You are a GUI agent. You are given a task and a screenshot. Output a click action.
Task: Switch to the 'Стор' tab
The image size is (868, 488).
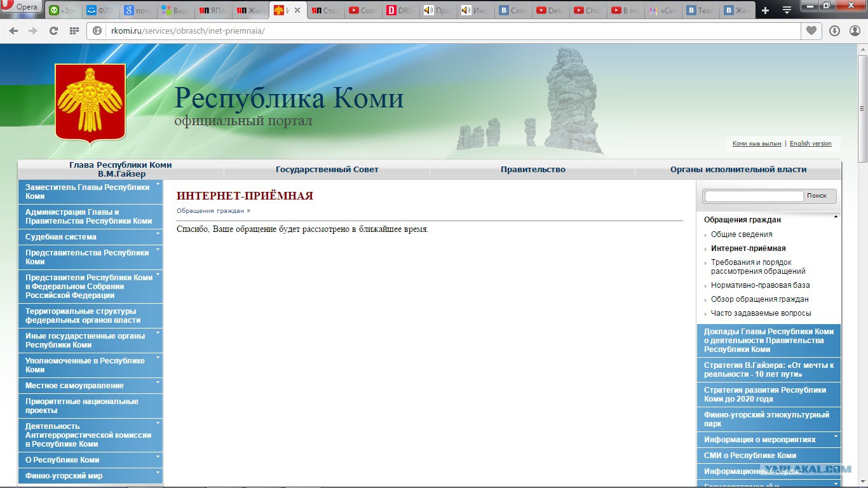[325, 10]
